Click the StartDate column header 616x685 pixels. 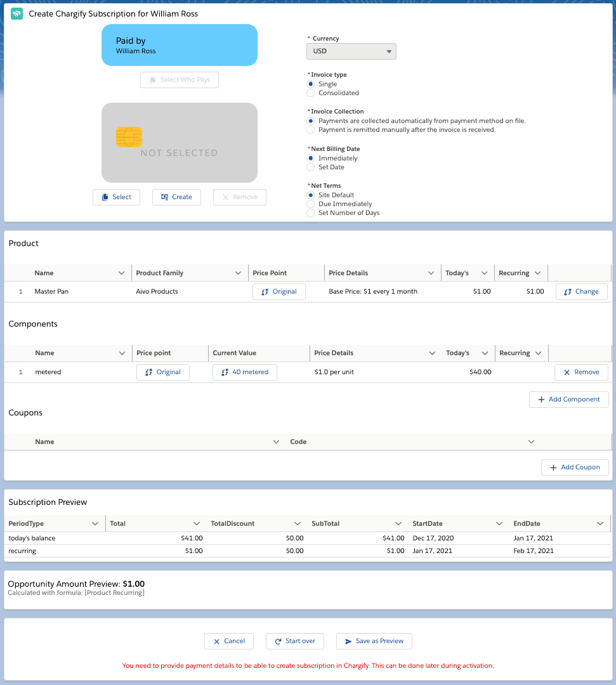pos(428,524)
